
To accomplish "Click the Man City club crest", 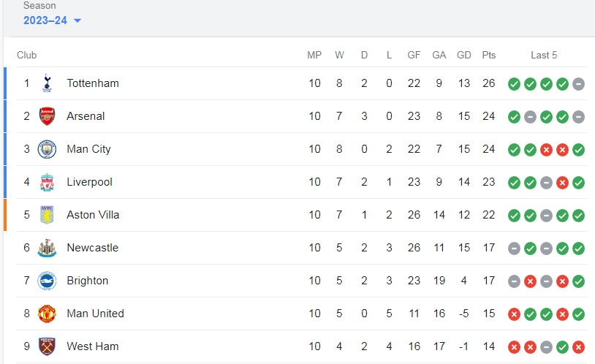I will [47, 149].
